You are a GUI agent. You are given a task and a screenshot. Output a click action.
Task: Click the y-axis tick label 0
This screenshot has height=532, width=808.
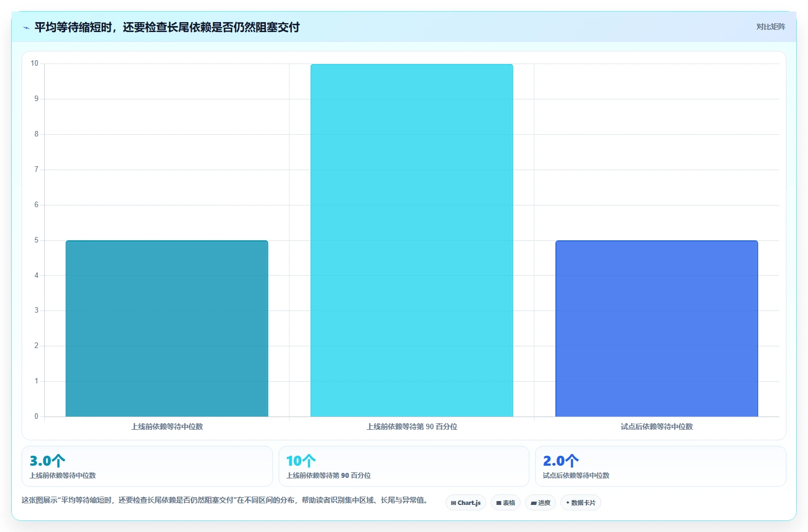coord(36,417)
